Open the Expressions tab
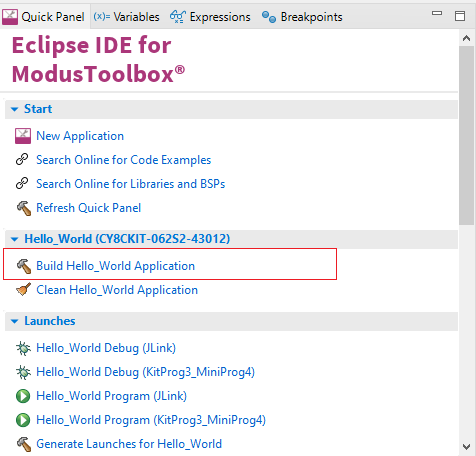476x456 pixels. click(210, 17)
